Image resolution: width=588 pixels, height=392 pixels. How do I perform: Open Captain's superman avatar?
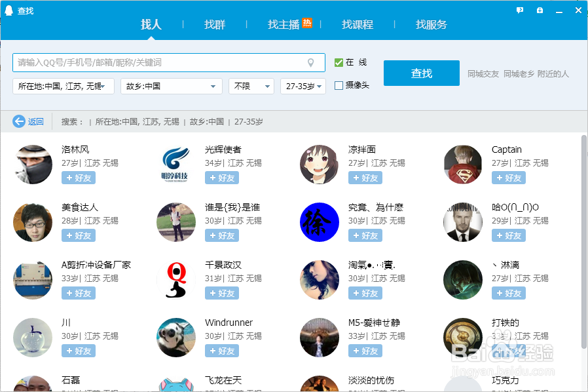463,165
